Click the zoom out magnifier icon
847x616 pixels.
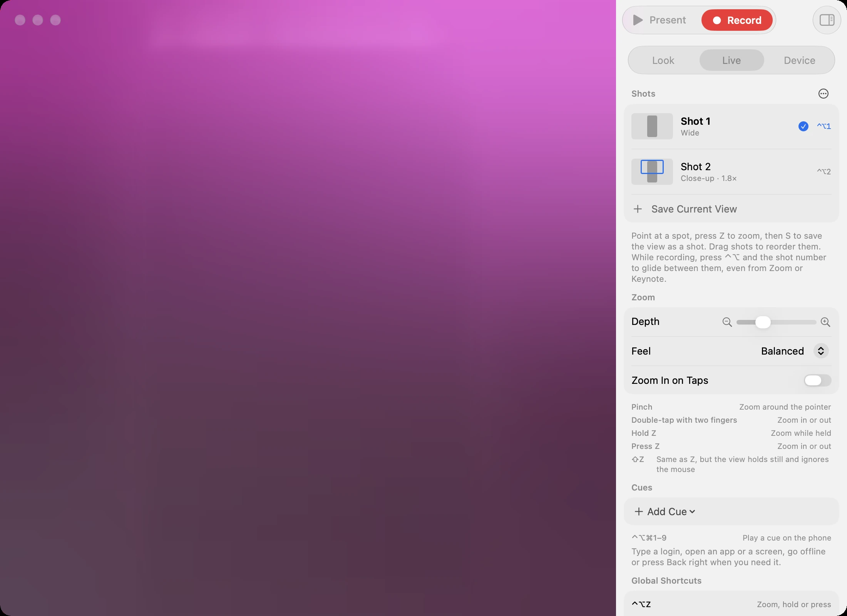coord(727,322)
